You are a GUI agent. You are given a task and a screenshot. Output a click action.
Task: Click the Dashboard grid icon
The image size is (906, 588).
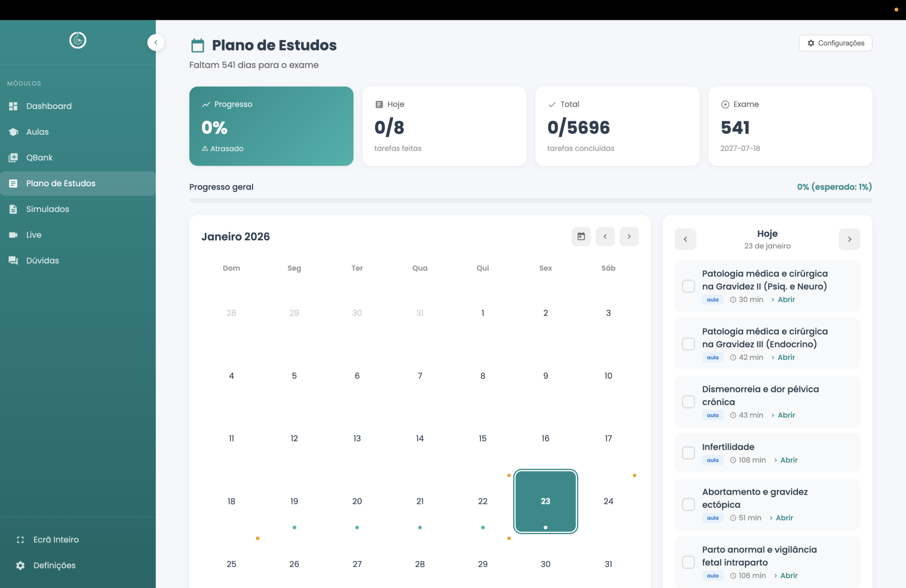[x=13, y=106]
